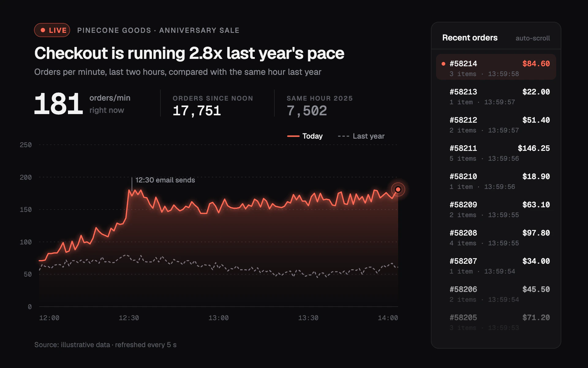Click the Pinecone Goods Anniversary Sale label
Image resolution: width=588 pixels, height=368 pixels.
(158, 30)
